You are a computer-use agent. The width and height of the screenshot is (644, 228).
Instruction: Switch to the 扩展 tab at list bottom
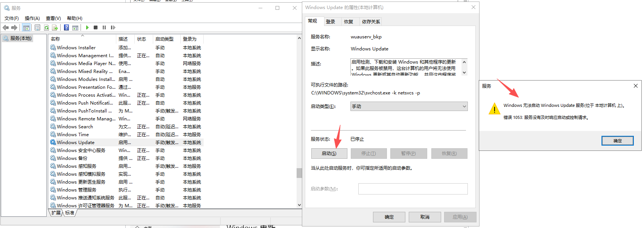tap(56, 213)
